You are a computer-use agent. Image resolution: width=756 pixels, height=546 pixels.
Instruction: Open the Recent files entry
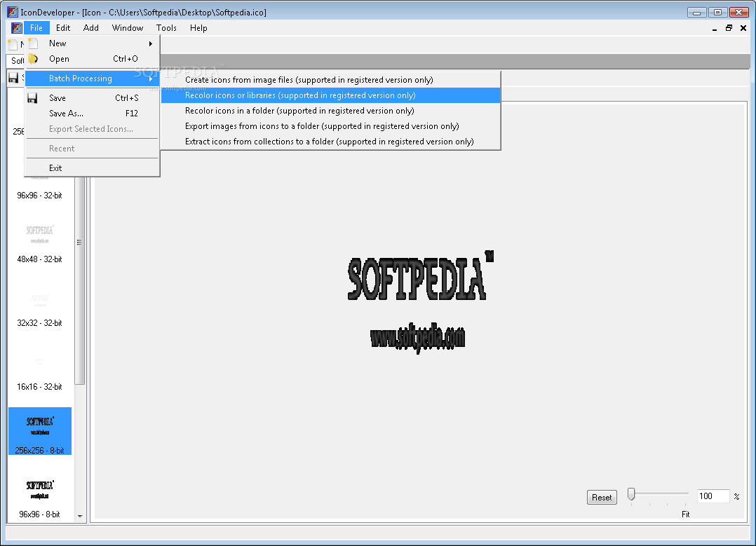[x=92, y=149]
